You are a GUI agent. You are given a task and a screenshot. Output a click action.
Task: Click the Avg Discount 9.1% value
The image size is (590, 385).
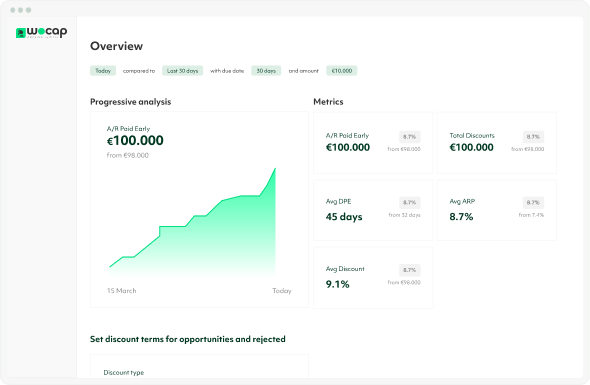pyautogui.click(x=338, y=284)
